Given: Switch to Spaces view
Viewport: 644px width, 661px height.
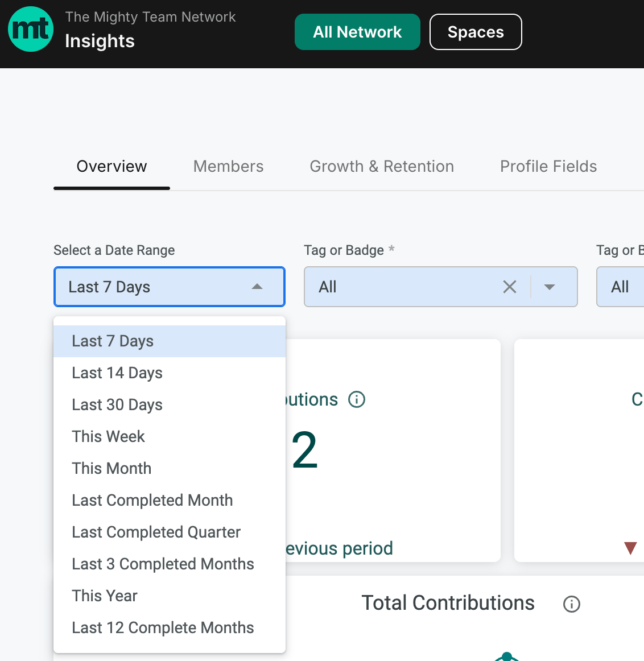Looking at the screenshot, I should (x=476, y=32).
